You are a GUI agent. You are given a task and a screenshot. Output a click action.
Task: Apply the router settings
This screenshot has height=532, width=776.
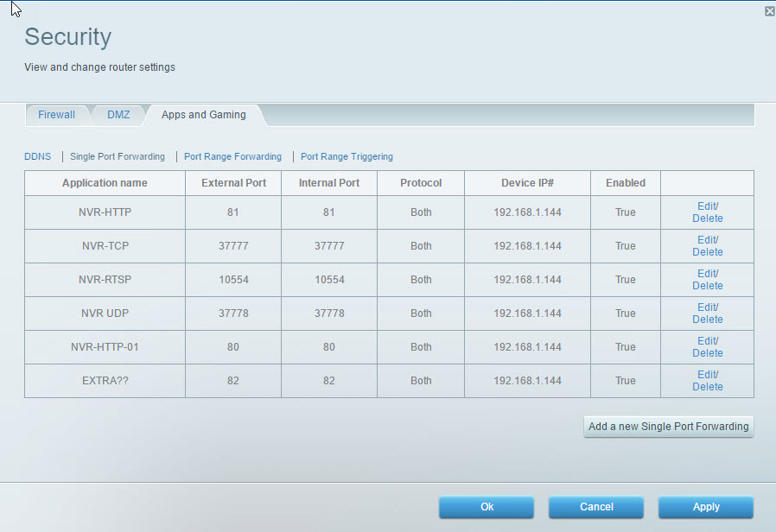706,507
